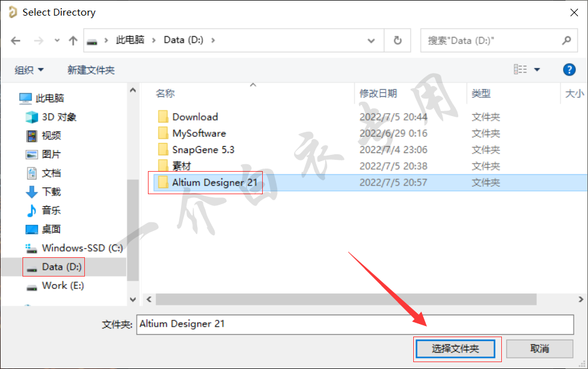Expand the chevron after Data (D:) breadcrumb
Screen dimensions: 588x369
pyautogui.click(x=213, y=40)
